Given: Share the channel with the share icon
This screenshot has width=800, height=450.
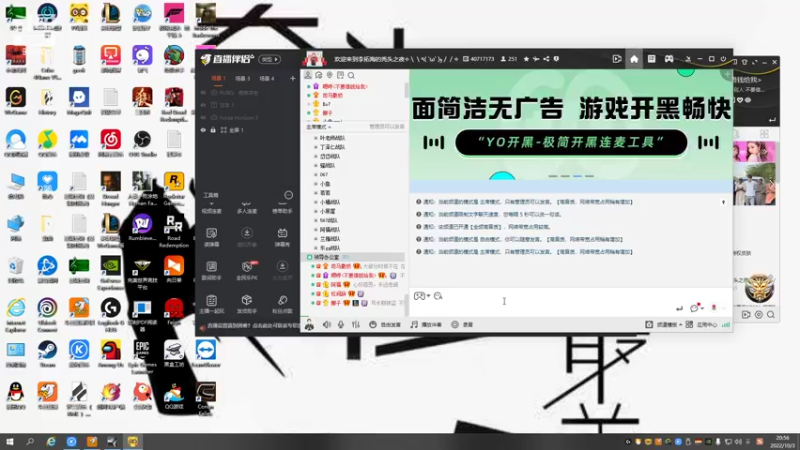Looking at the screenshot, I should 546,59.
